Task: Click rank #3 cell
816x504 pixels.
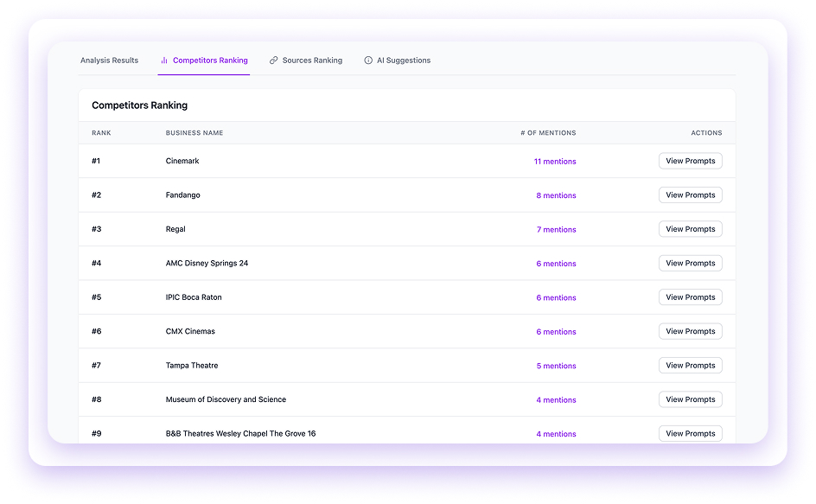Action: 96,229
